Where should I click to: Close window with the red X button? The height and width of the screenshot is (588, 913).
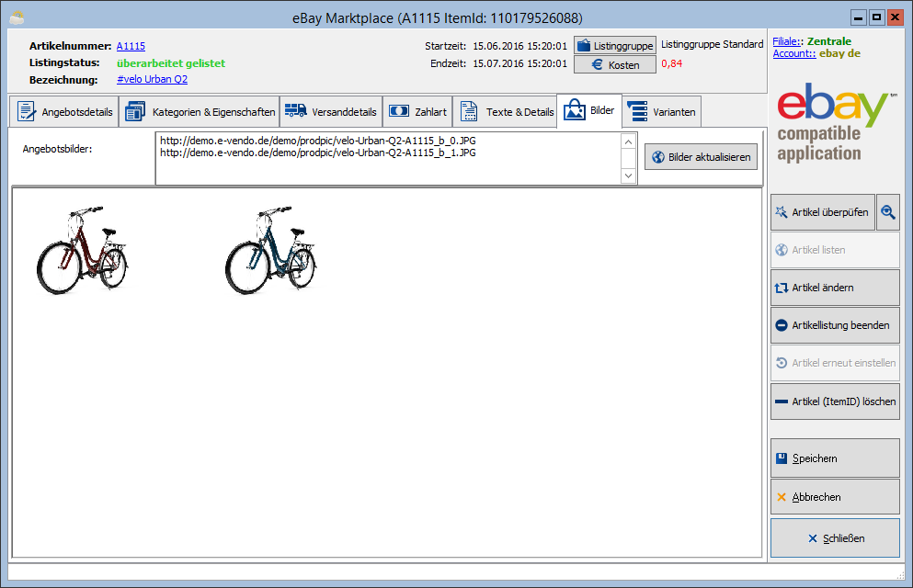pos(895,18)
